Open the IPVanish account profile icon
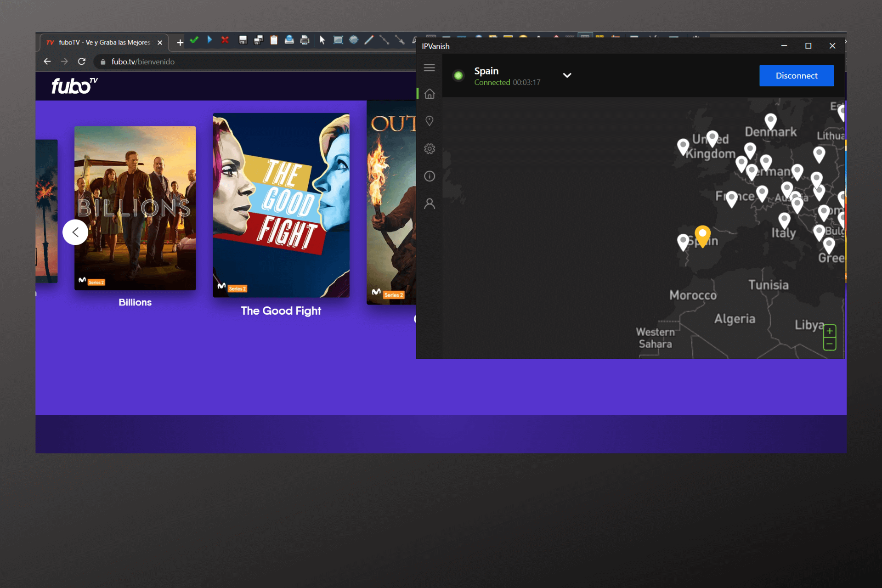Image resolution: width=882 pixels, height=588 pixels. click(x=429, y=204)
